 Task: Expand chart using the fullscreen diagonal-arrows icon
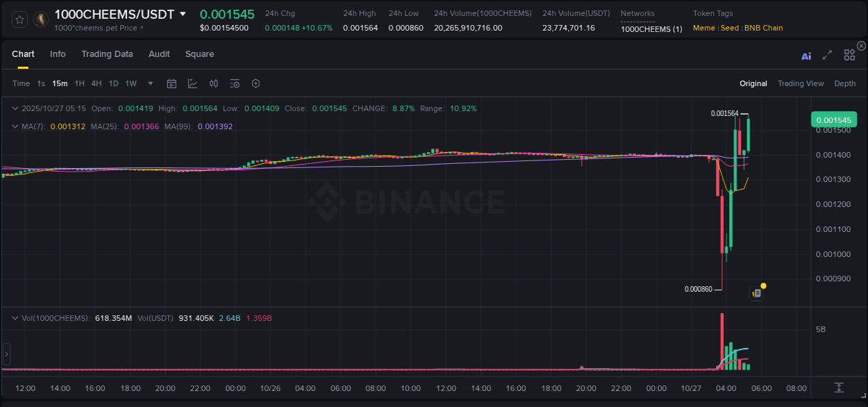[826, 56]
